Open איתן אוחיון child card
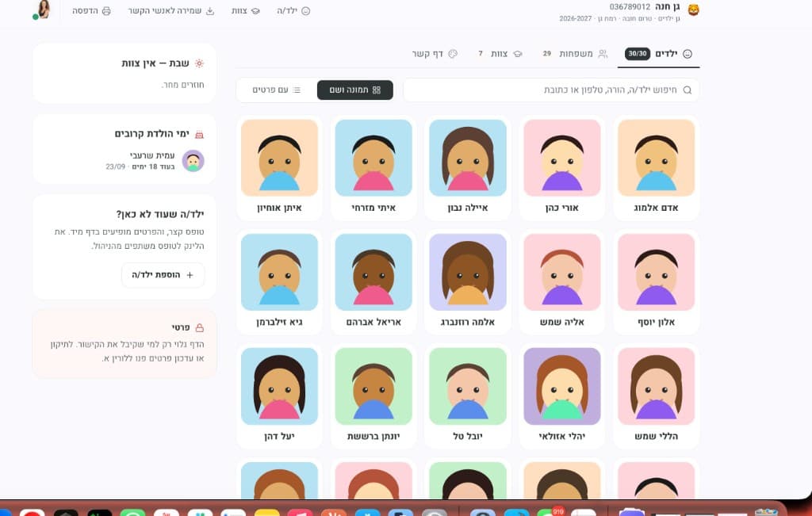 [279, 168]
